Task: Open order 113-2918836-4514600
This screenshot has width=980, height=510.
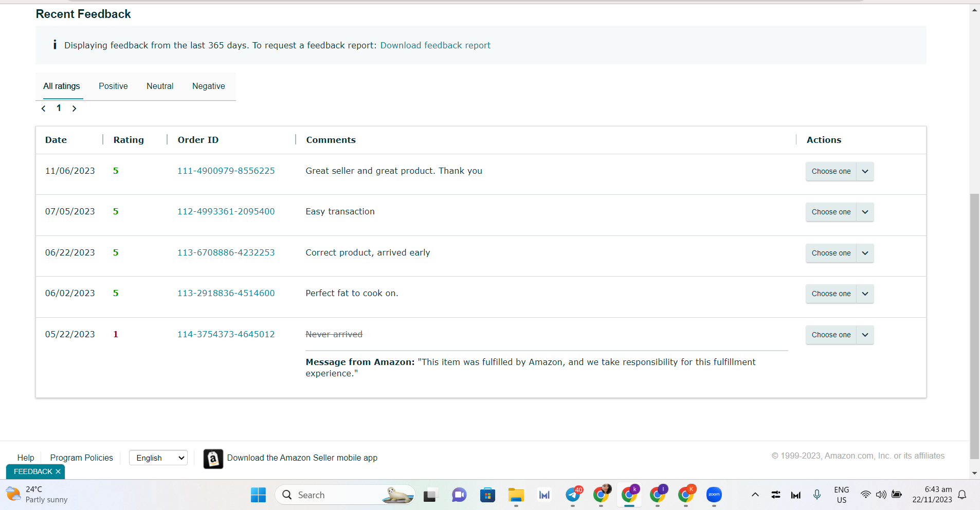Action: tap(226, 293)
